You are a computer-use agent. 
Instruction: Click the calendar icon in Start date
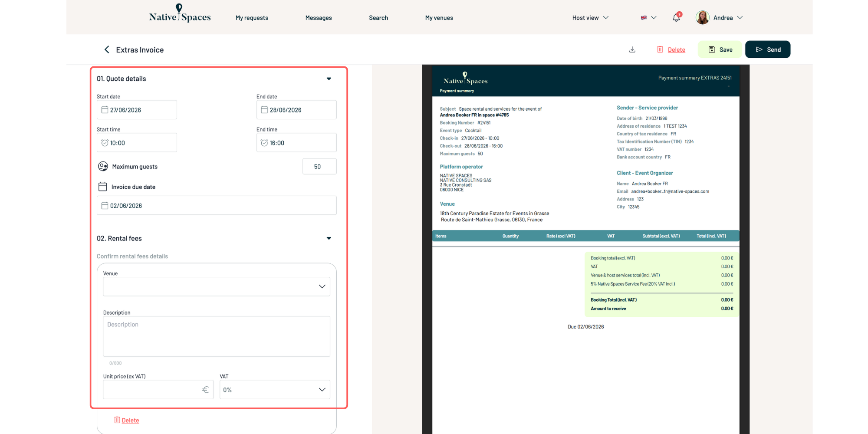coord(105,110)
